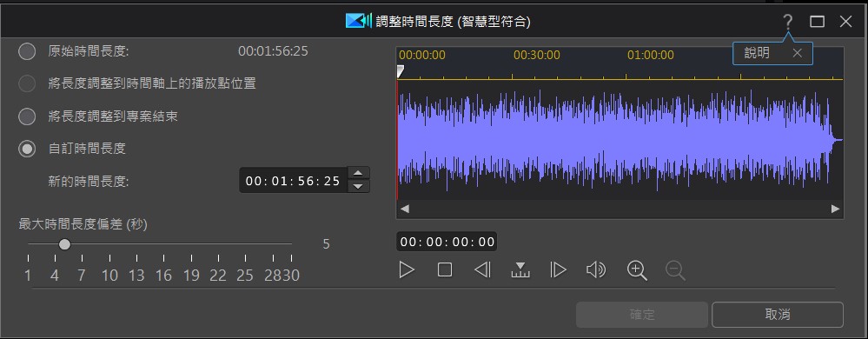868x339 pixels.
Task: Click the 確定 button
Action: click(642, 315)
